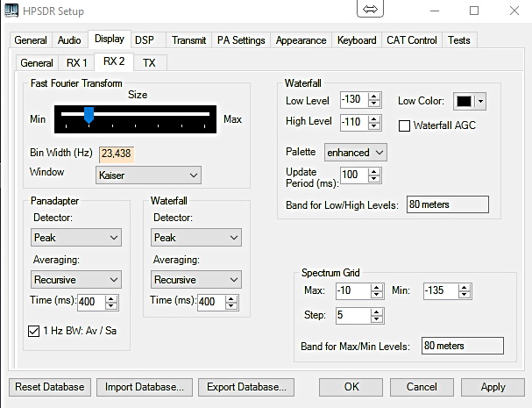Enable the Waterfall AGC checkbox

(404, 125)
